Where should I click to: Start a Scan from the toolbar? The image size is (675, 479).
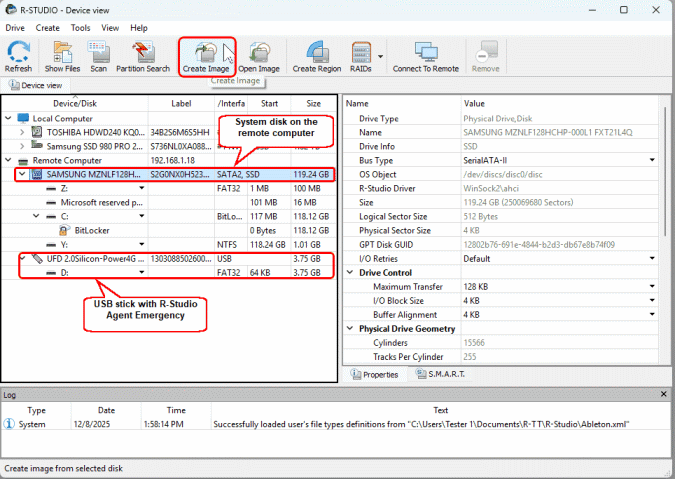(99, 56)
